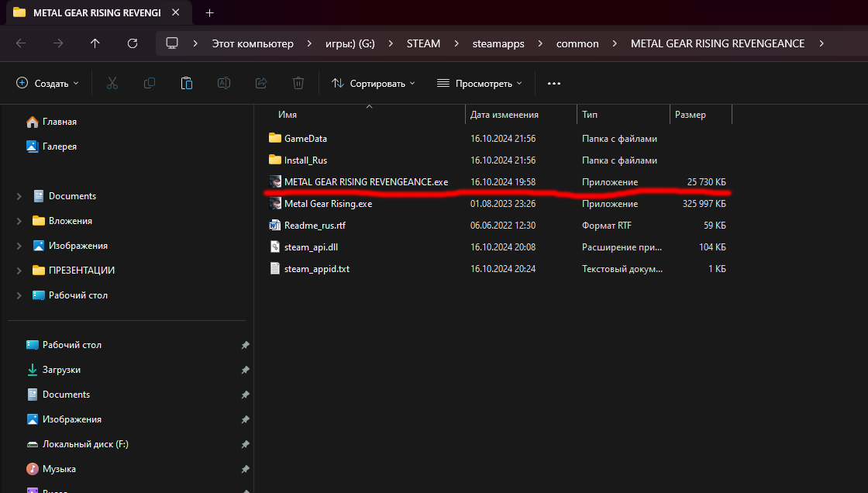Click the Paste clipboard icon

(x=187, y=83)
